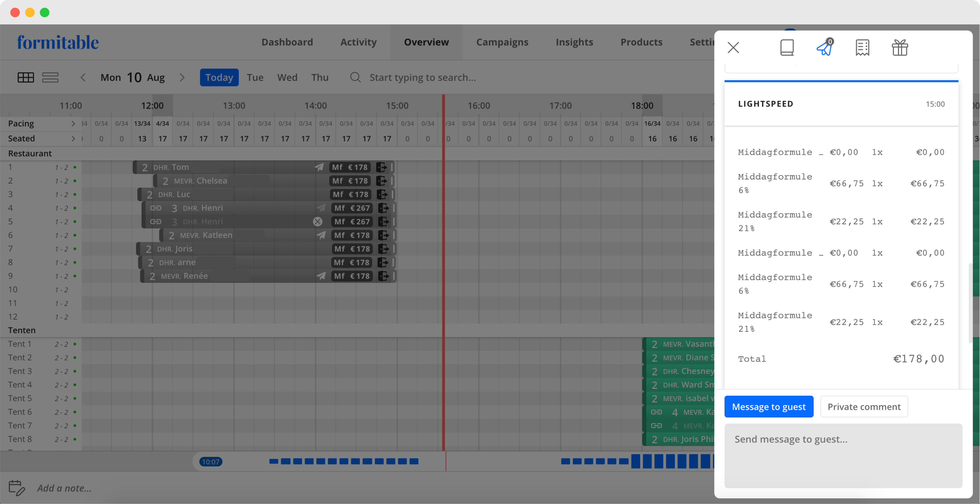The height and width of the screenshot is (504, 980).
Task: Expand the Pacing row
Action: pyautogui.click(x=73, y=124)
